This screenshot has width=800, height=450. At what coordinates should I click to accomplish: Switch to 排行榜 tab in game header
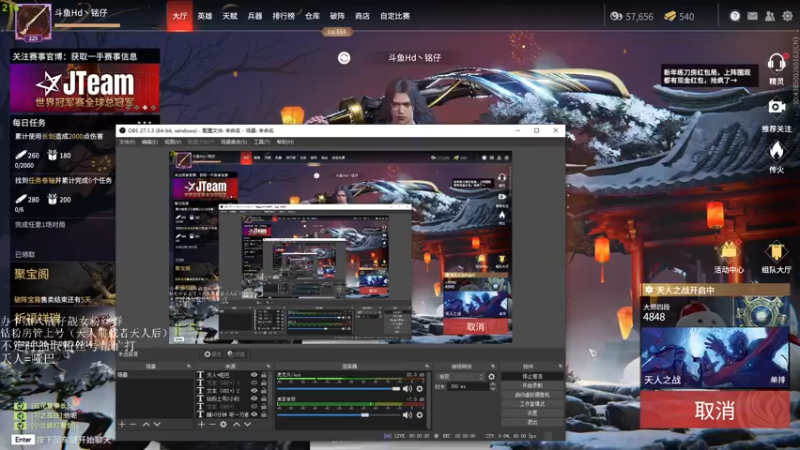(x=284, y=16)
